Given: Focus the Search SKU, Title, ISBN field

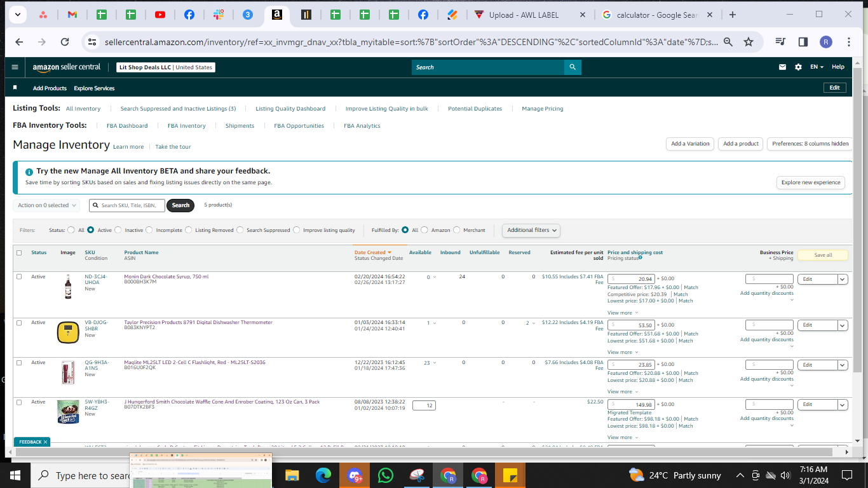Looking at the screenshot, I should point(128,205).
